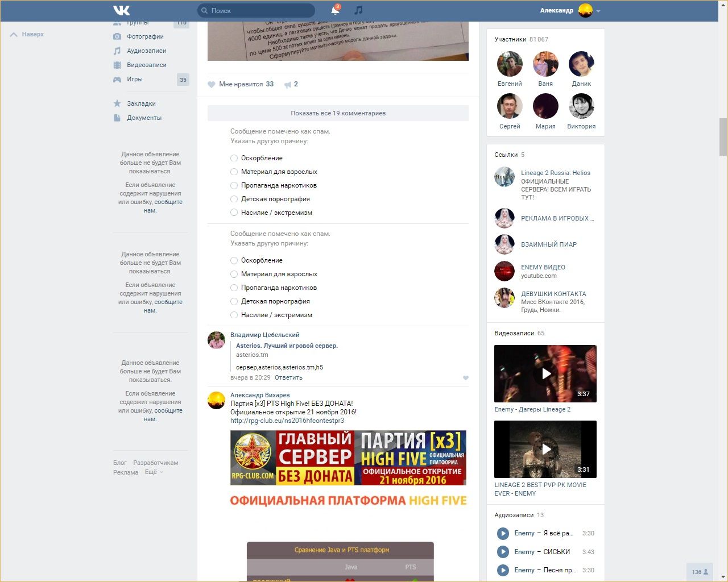This screenshot has width=728, height=582.
Task: Select Пропаганда наркотиков in the first spam form
Action: click(x=234, y=185)
